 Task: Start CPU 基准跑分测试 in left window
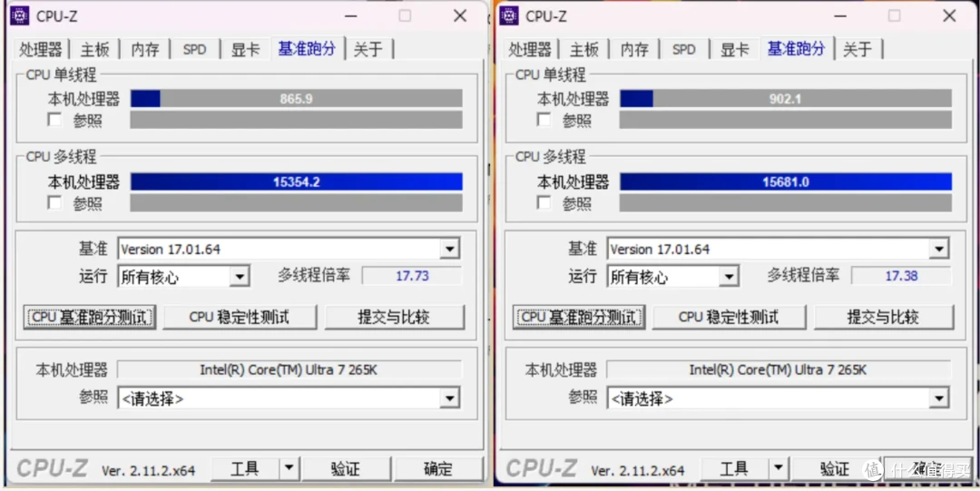pos(89,317)
